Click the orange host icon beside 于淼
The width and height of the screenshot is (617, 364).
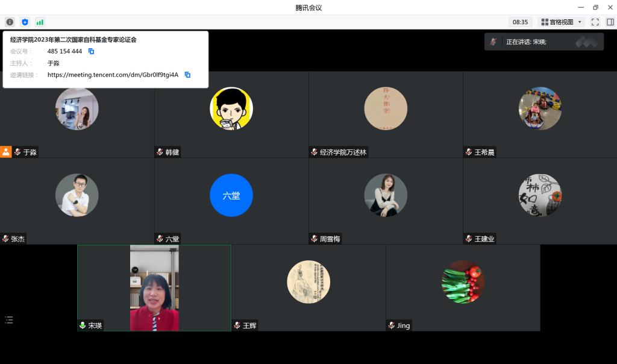tap(6, 152)
